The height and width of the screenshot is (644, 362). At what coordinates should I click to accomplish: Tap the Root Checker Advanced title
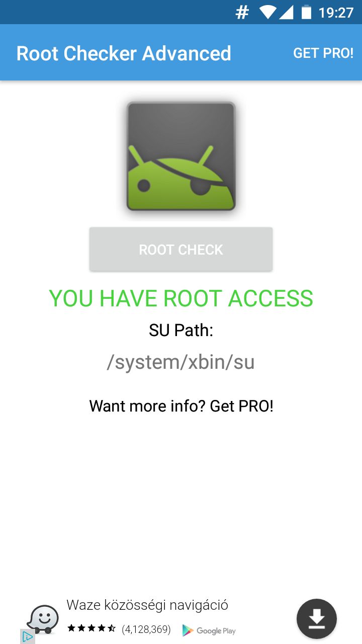tap(124, 53)
